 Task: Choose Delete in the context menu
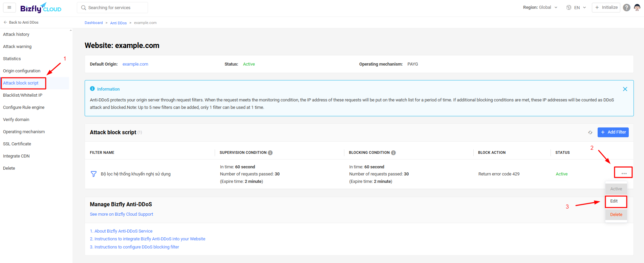pos(616,215)
